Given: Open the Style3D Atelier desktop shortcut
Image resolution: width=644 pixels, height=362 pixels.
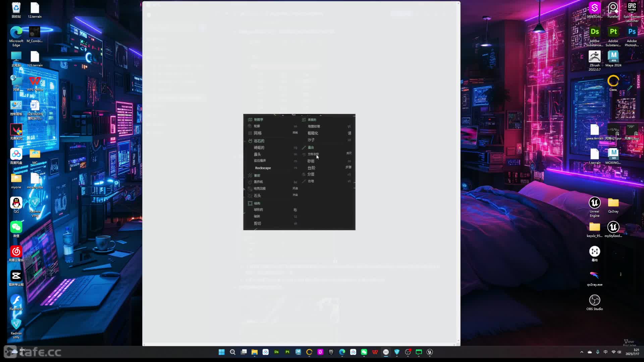Looking at the screenshot, I should (595, 10).
